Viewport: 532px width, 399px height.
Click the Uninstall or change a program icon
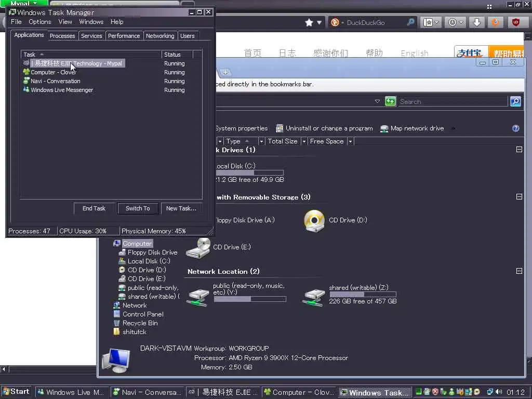[279, 128]
